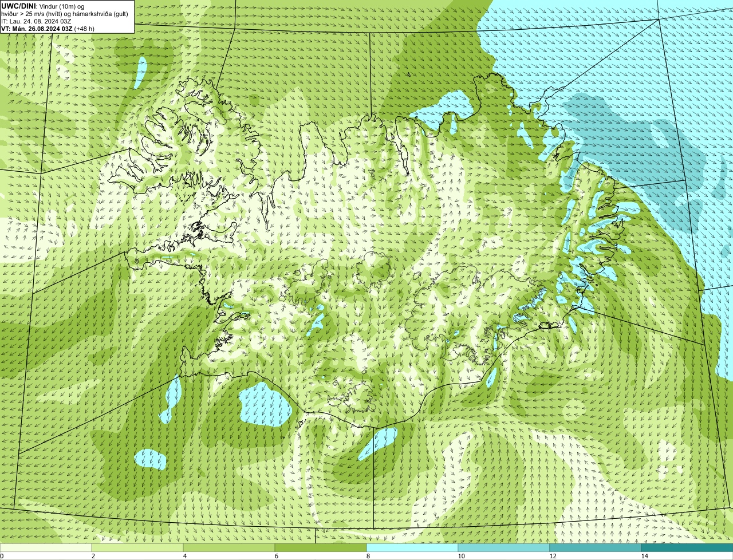
Task: Click the initial time "IT: Lau. 24. 08. 2024 03Z"
Action: [36, 21]
